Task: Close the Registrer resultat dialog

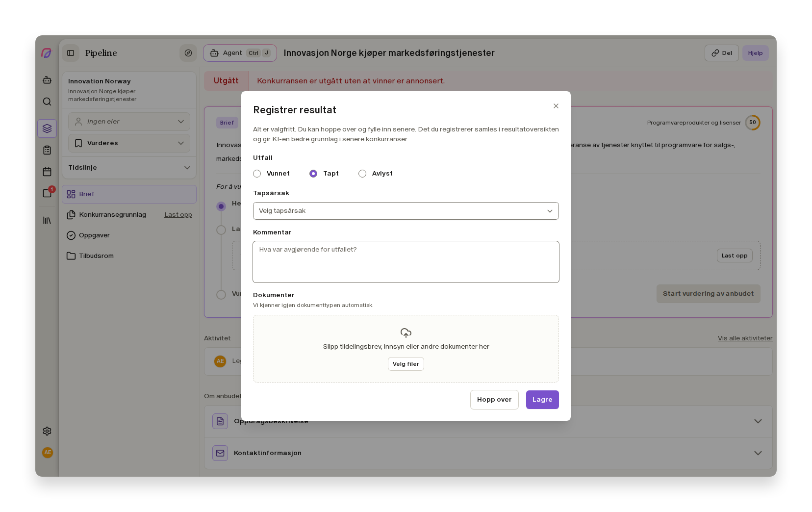Action: [556, 106]
